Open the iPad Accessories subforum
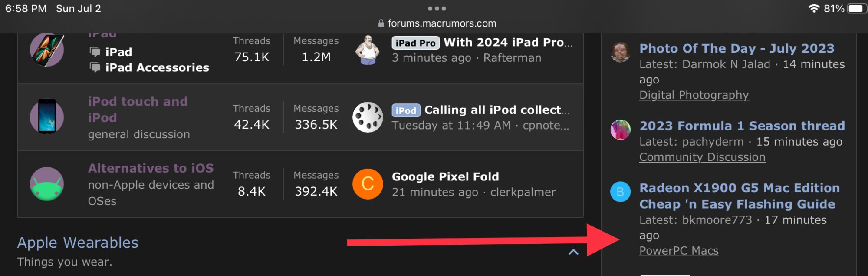The width and height of the screenshot is (868, 276). (157, 67)
